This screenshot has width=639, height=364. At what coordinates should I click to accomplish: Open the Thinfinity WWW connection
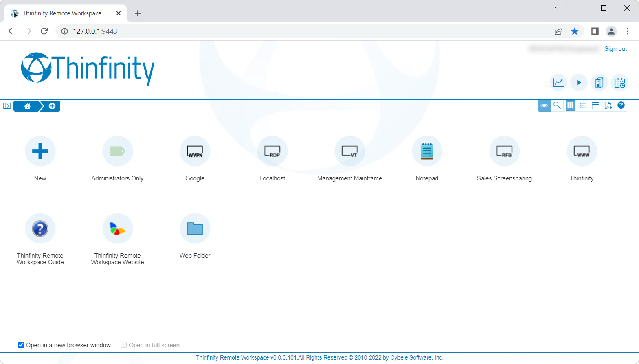point(582,151)
